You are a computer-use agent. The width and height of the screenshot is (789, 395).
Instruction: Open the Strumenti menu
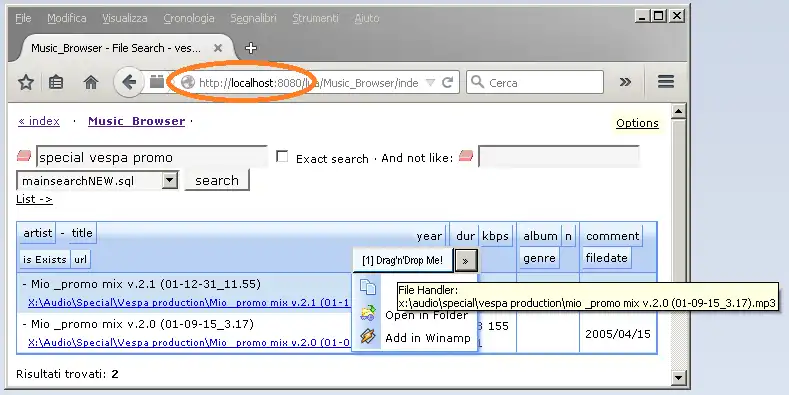point(315,19)
